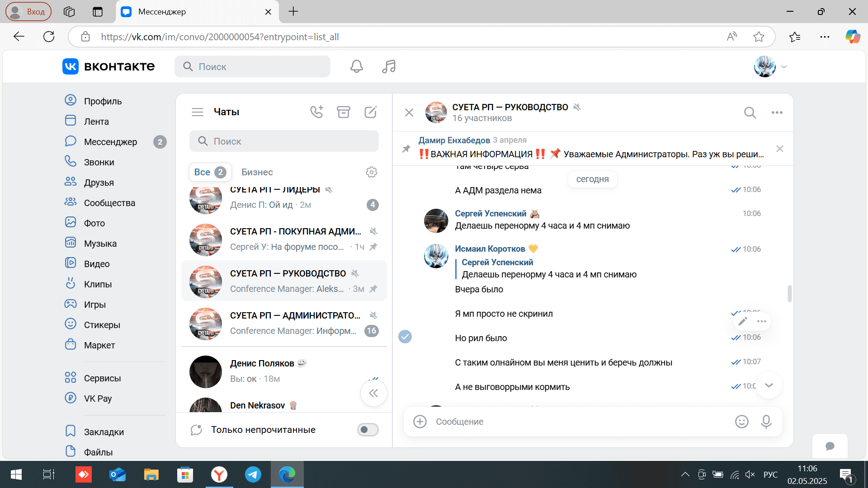
Task: Open Звонки in sidebar
Action: tap(99, 162)
